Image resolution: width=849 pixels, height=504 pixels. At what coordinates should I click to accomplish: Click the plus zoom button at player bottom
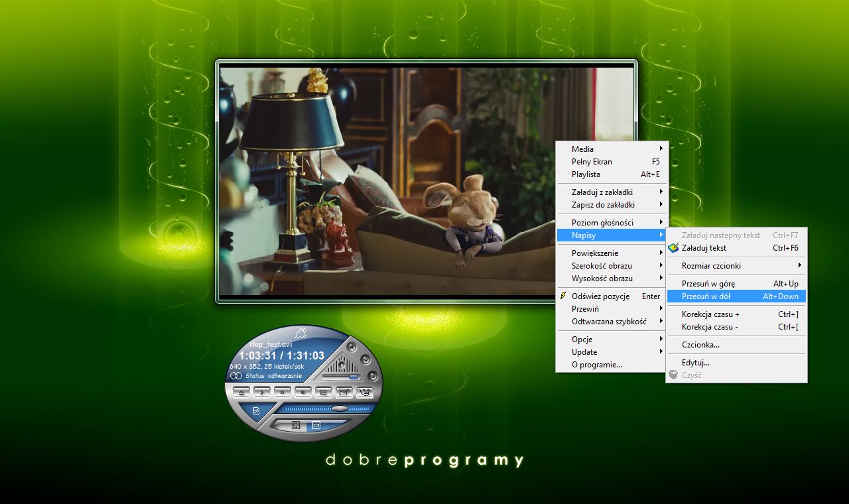pyautogui.click(x=296, y=425)
